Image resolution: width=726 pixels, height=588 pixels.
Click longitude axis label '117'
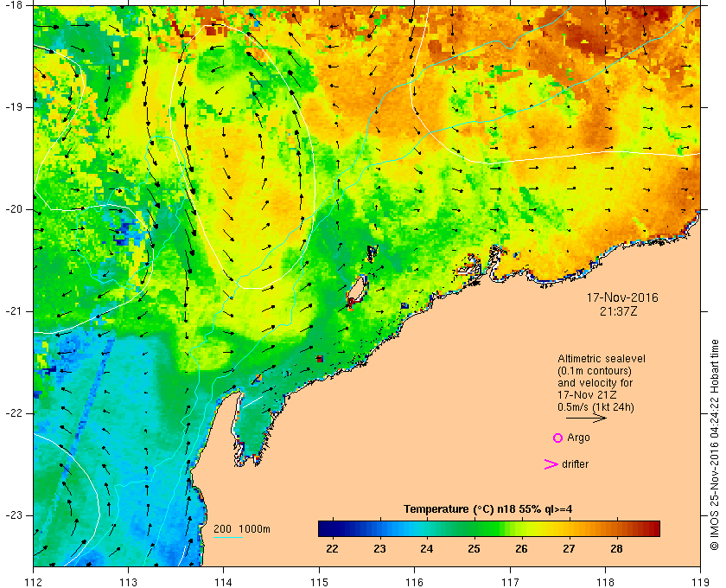tap(510, 582)
